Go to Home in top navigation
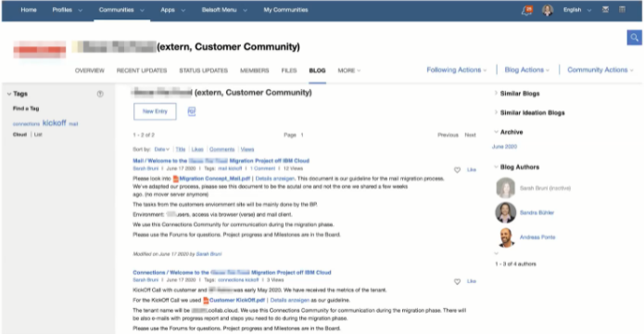Image resolution: width=644 pixels, height=334 pixels. [29, 10]
